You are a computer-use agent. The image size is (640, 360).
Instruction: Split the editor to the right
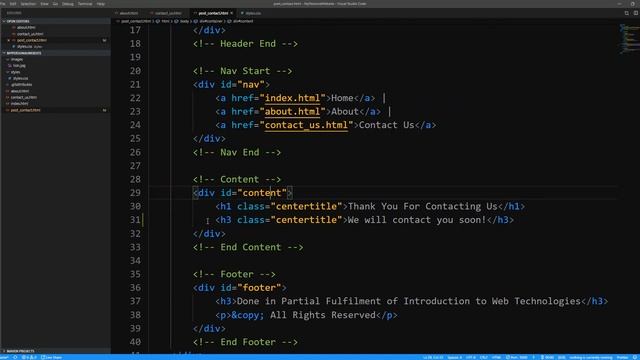pos(636,13)
